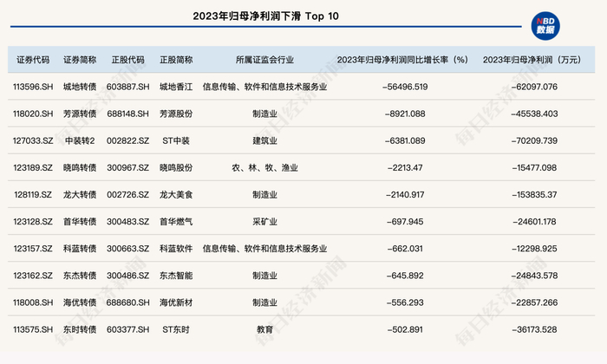Select the cell 海优新材
The image size is (607, 364).
coord(176,302)
